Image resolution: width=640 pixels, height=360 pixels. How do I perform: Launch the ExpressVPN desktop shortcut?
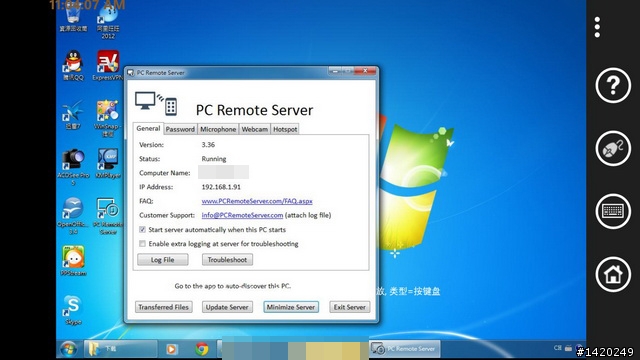(x=108, y=65)
